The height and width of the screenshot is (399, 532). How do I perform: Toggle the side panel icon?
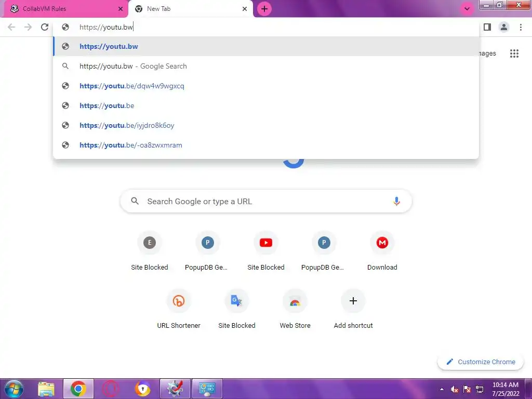coord(487,27)
